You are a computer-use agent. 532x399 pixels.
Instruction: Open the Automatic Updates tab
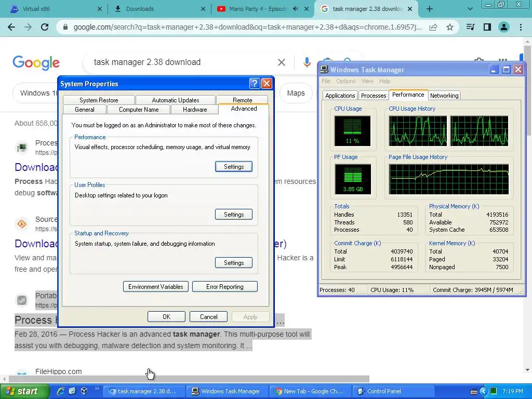(x=176, y=100)
